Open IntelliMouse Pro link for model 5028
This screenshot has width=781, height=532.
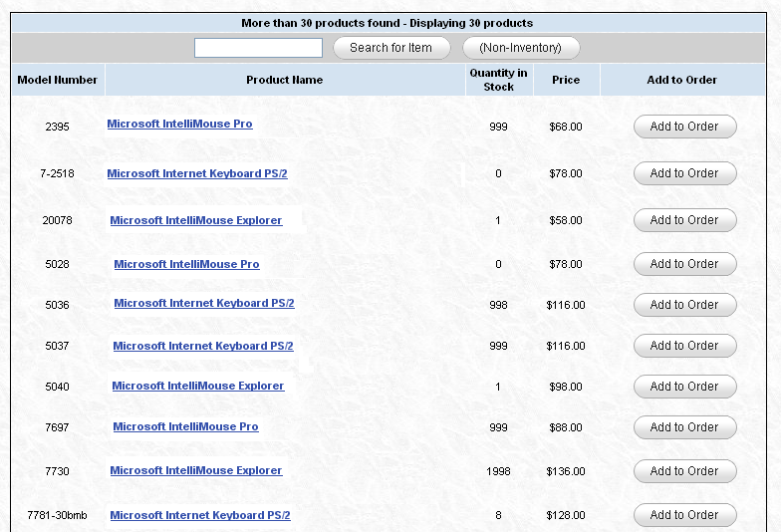tap(187, 264)
